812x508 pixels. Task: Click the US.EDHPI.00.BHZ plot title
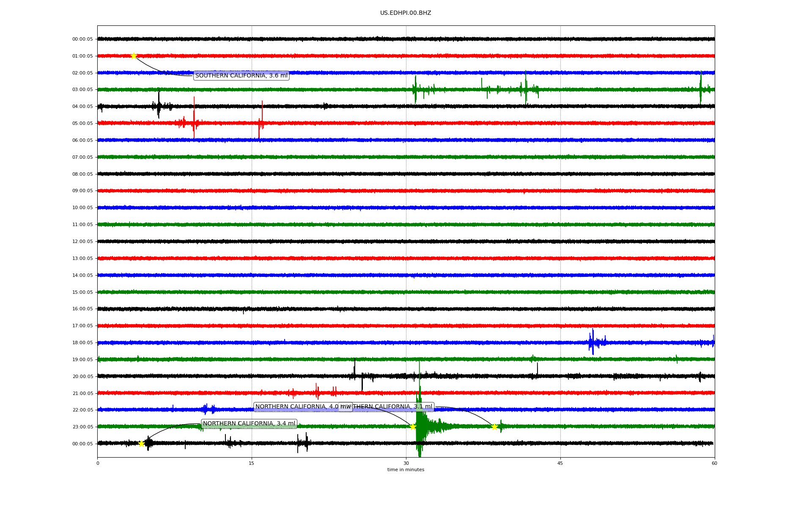pos(406,13)
